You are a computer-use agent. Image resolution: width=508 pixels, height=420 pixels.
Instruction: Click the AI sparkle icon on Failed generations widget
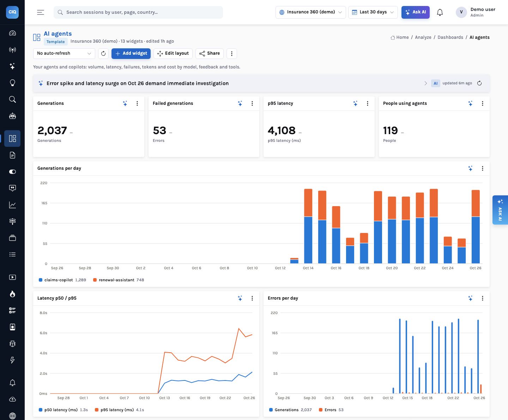pos(240,103)
